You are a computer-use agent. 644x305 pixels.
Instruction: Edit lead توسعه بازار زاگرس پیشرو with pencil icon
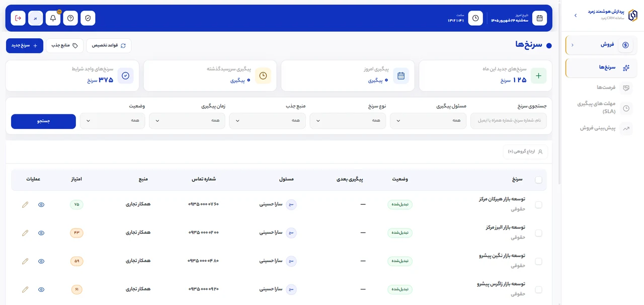(25, 289)
